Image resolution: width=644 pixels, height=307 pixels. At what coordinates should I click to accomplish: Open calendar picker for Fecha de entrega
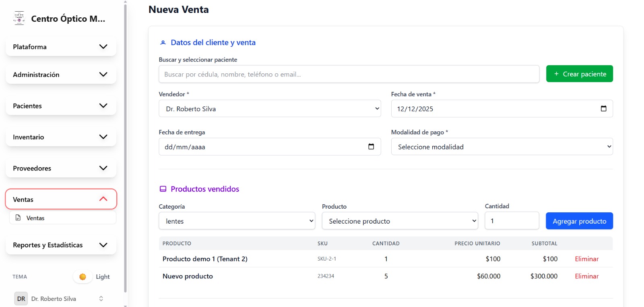point(371,147)
